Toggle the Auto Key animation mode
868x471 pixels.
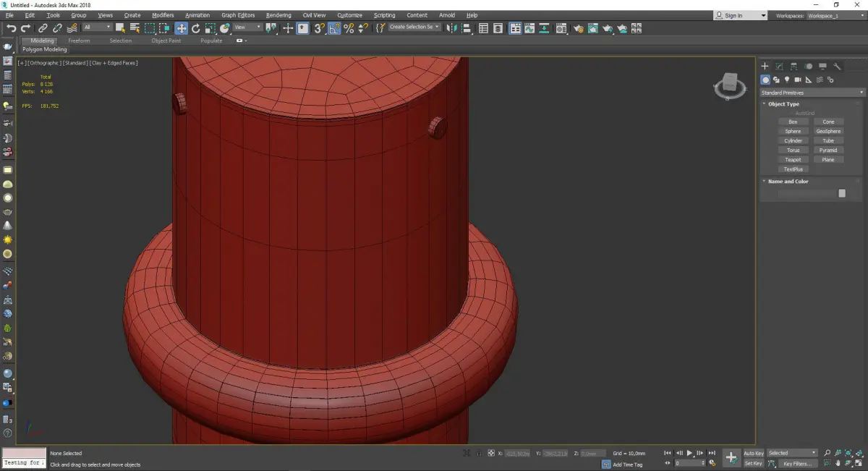(753, 453)
